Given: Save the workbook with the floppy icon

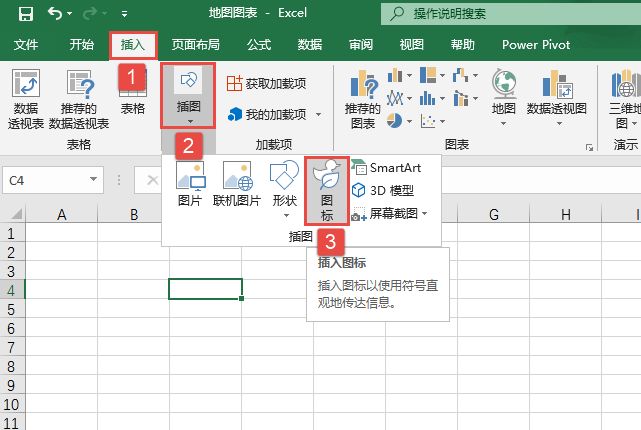Looking at the screenshot, I should tap(26, 14).
